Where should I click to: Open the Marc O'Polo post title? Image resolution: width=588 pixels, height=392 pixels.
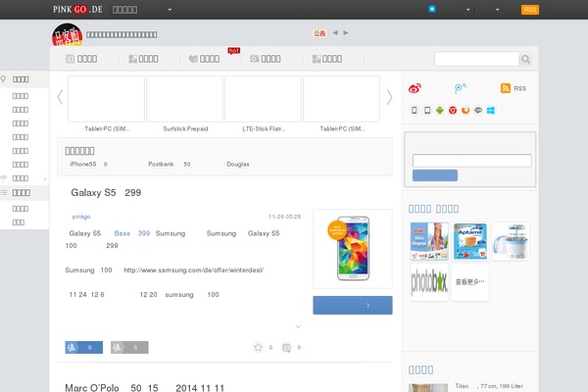[x=144, y=387]
